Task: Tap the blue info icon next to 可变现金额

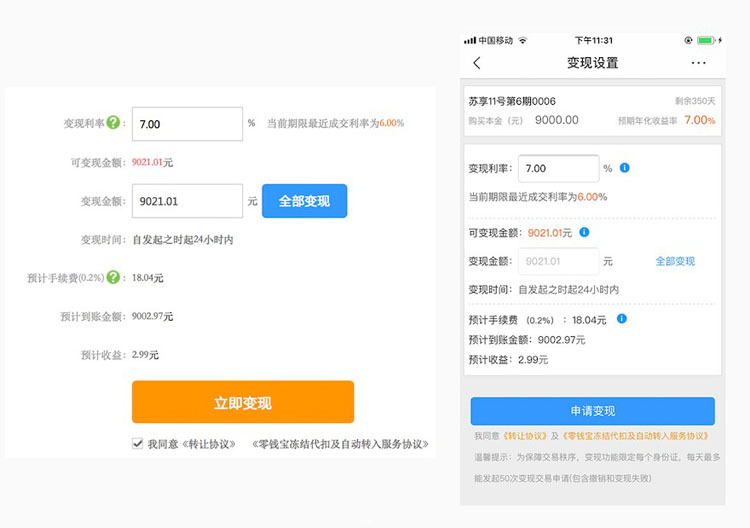Action: (584, 232)
